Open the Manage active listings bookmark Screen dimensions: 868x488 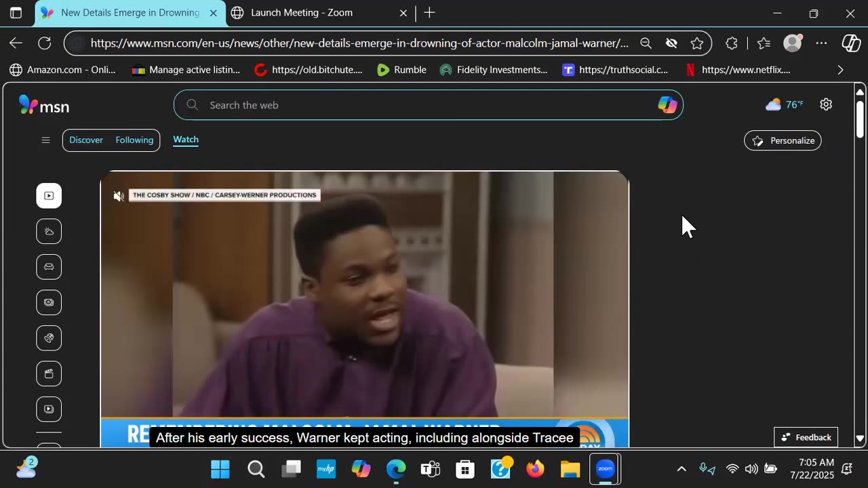tap(186, 70)
